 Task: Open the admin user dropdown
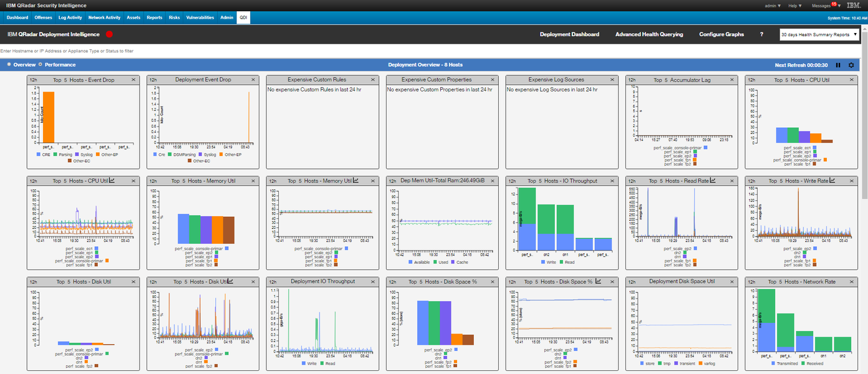(773, 6)
